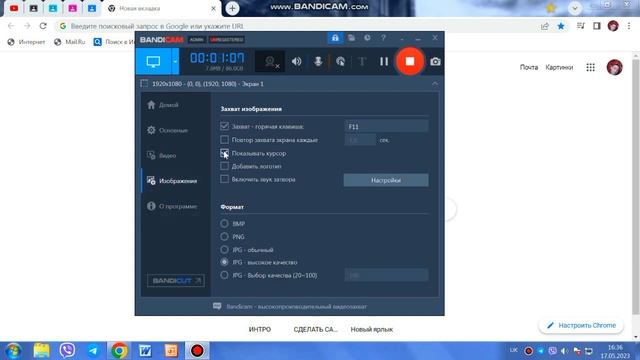The image size is (640, 360).
Task: Click the system tray volume icon
Action: click(x=564, y=351)
